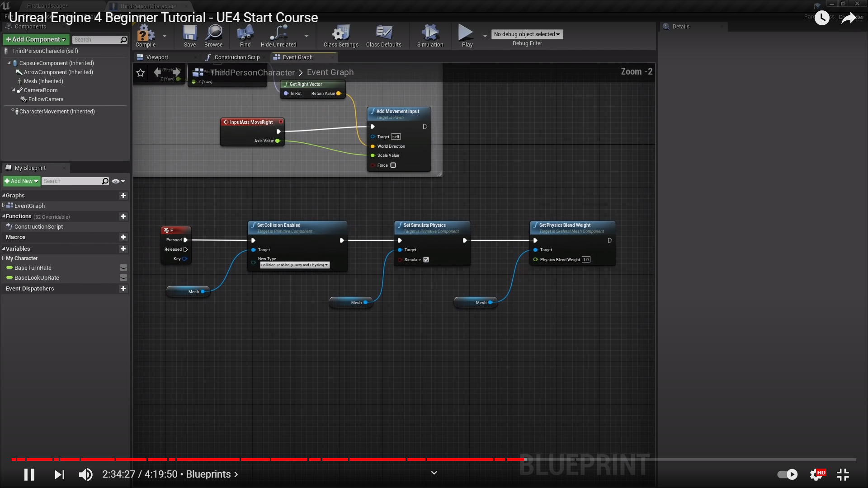This screenshot has height=488, width=868.
Task: Open the debug object selection dropdown
Action: (x=527, y=34)
